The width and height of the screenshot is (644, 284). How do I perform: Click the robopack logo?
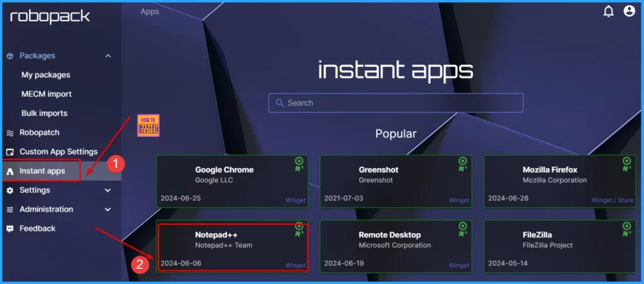pyautogui.click(x=50, y=17)
